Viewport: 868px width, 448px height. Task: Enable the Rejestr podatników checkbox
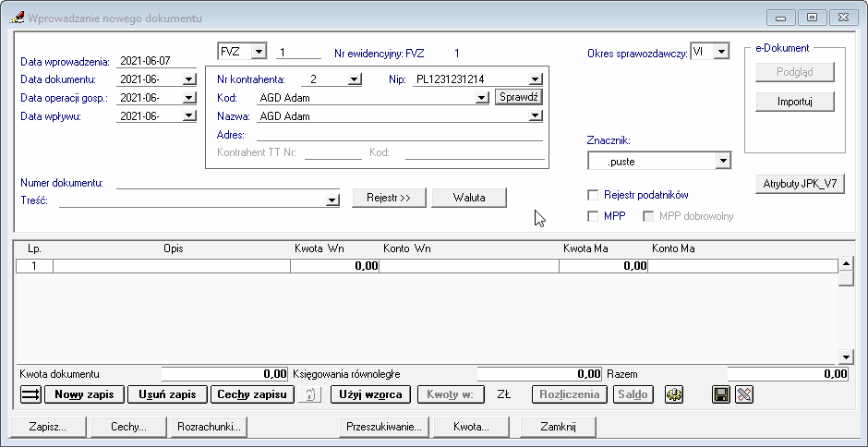coord(594,195)
